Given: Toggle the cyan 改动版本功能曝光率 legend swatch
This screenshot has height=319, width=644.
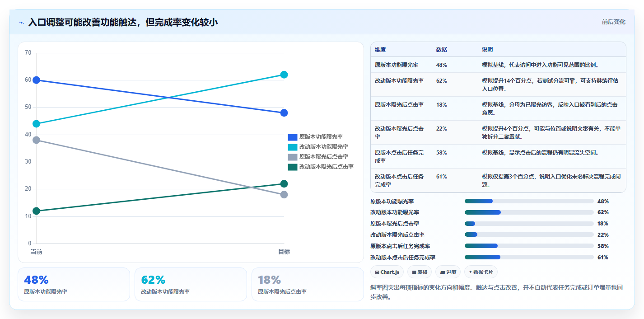Looking at the screenshot, I should (293, 147).
